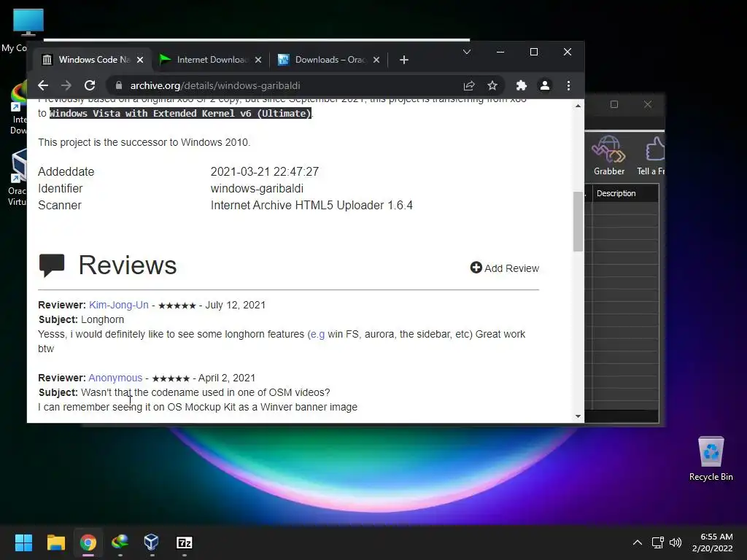This screenshot has height=560, width=747.
Task: Open the clock showing 6:55 AM
Action: pyautogui.click(x=712, y=542)
